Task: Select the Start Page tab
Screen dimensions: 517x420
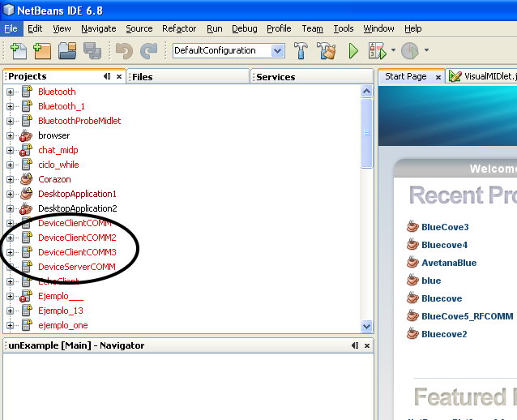Action: (x=406, y=76)
